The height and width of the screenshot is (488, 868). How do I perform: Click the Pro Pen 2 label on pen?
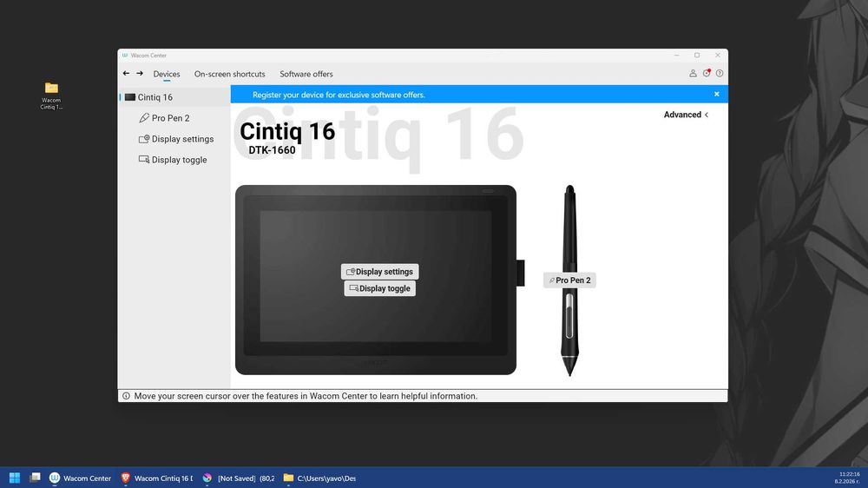click(x=569, y=280)
